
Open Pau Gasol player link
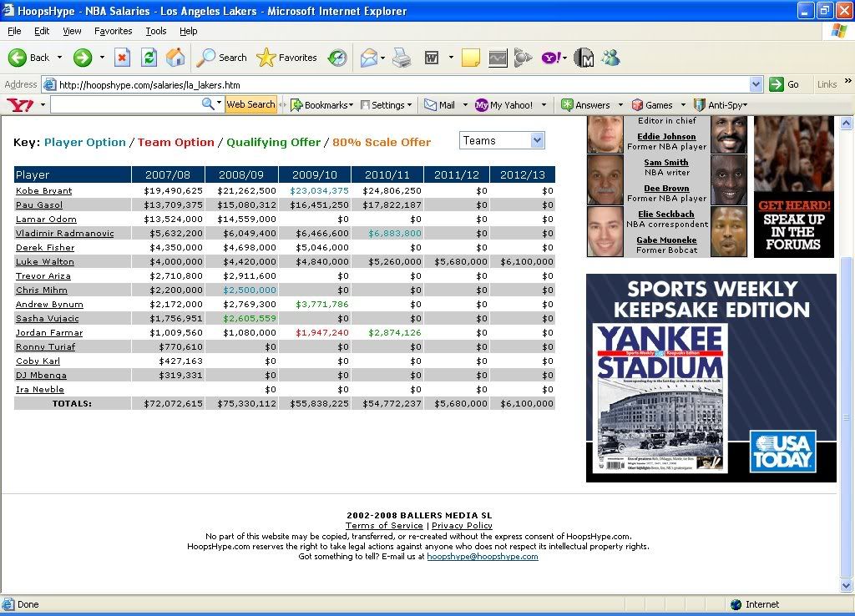tap(38, 205)
